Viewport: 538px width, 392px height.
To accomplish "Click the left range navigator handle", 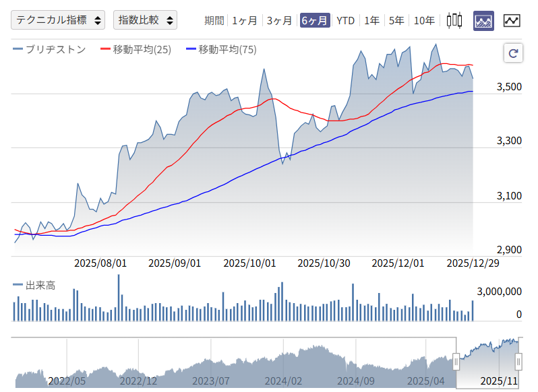I will click(x=456, y=362).
